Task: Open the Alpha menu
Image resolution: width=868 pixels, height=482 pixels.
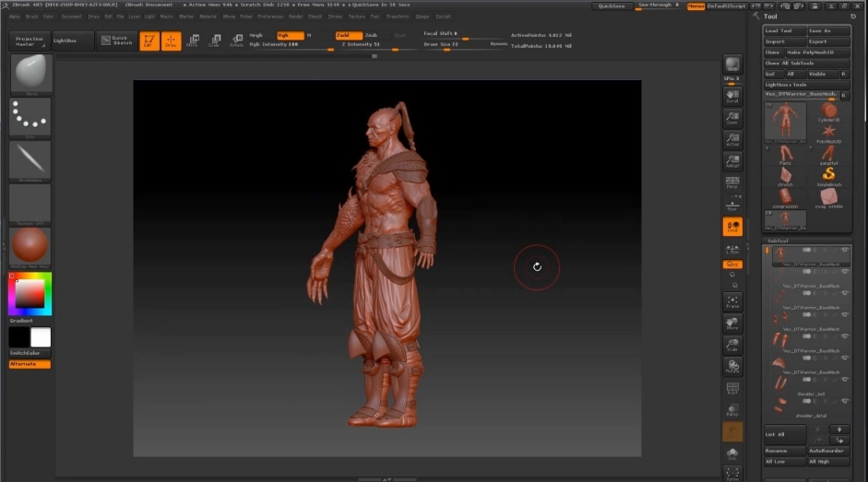Action: [15, 17]
